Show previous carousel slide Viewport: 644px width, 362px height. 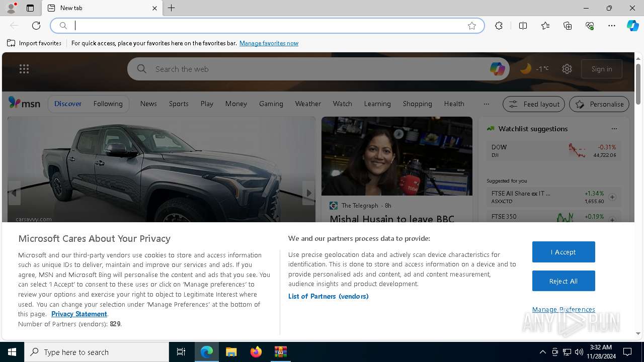(x=14, y=193)
